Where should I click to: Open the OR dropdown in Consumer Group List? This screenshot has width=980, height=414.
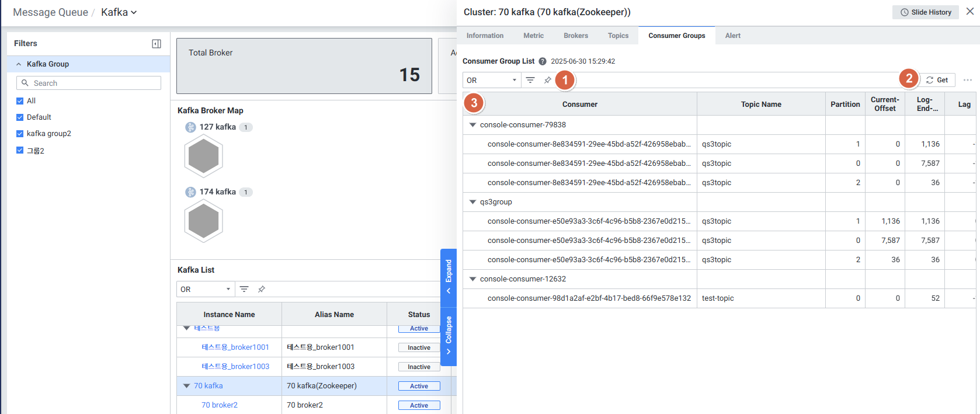point(492,80)
